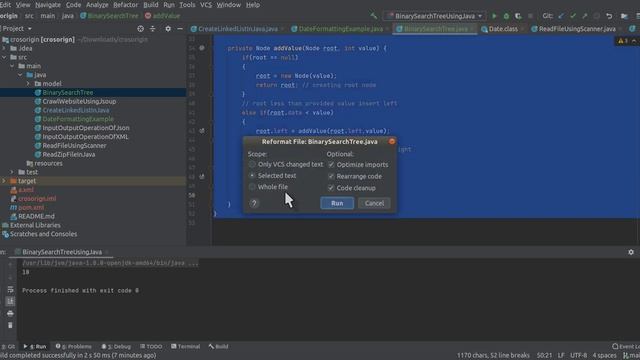Clear Run console with the trash icon
Image resolution: width=640 pixels, height=360 pixels.
tap(10, 325)
